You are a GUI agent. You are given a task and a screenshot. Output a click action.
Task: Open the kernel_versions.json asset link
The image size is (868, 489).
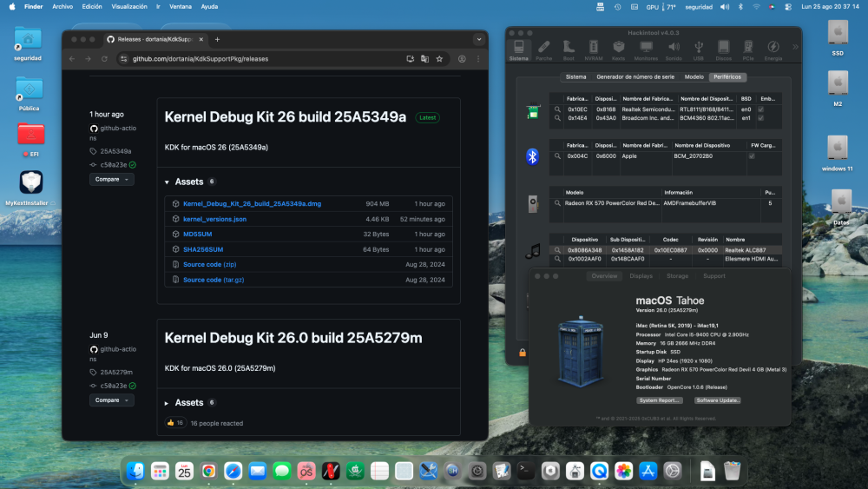(214, 219)
